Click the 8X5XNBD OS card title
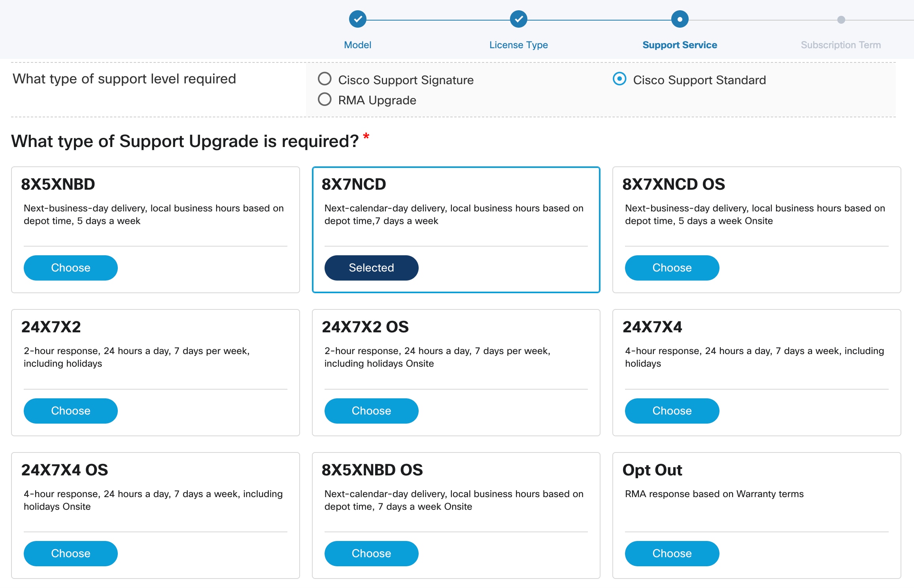This screenshot has height=588, width=914. tap(372, 470)
